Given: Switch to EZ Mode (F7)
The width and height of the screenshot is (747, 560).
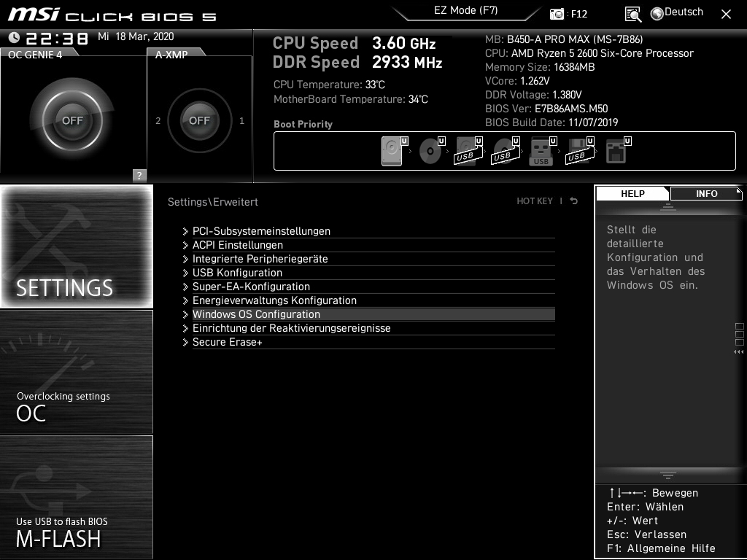Looking at the screenshot, I should pyautogui.click(x=466, y=10).
